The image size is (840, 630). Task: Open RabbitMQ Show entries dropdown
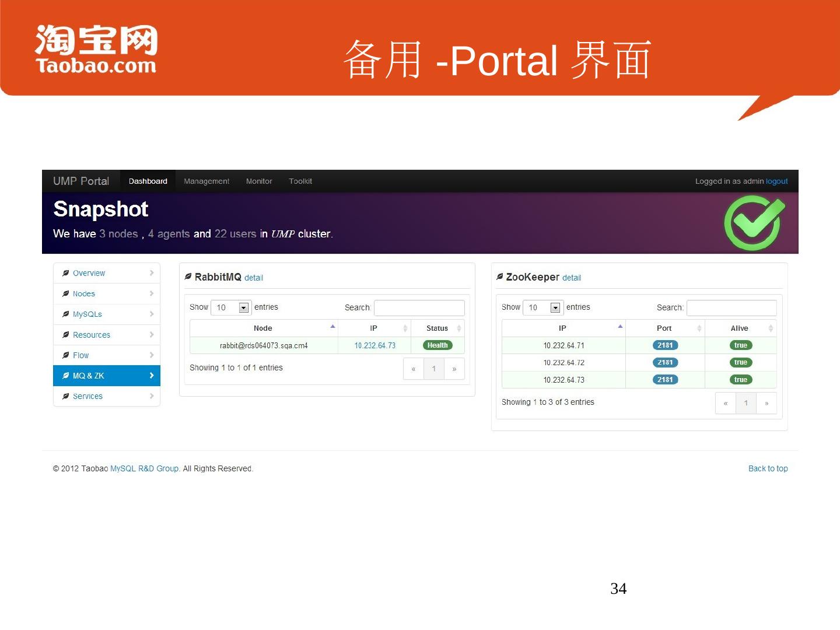[244, 307]
